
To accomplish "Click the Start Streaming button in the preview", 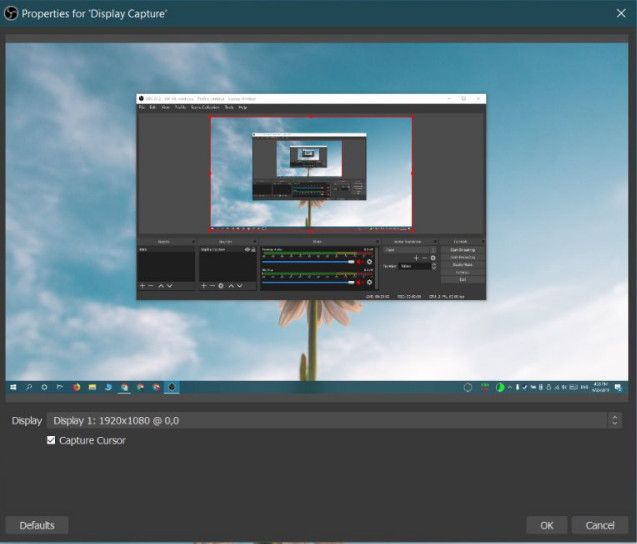I will (463, 250).
